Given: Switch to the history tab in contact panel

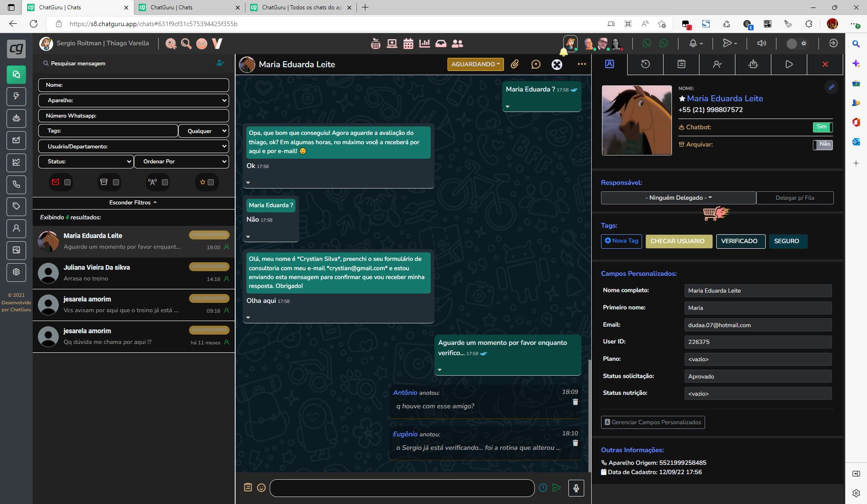Looking at the screenshot, I should pos(645,64).
